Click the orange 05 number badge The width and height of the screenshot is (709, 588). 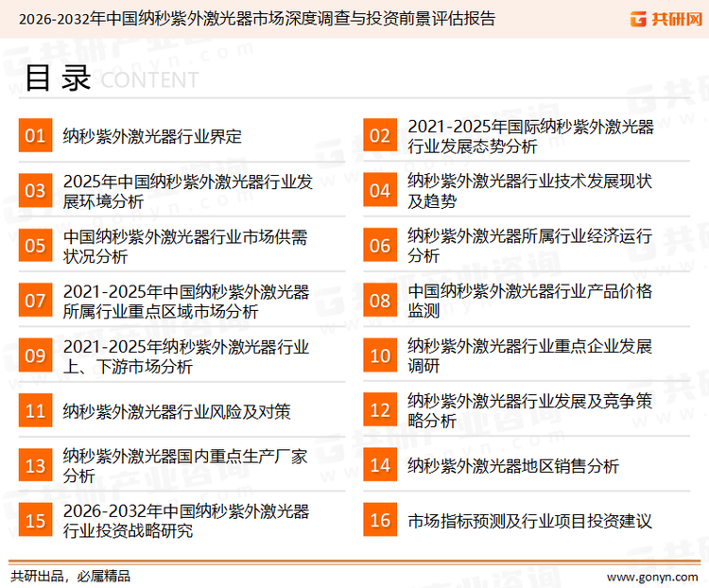tap(35, 246)
